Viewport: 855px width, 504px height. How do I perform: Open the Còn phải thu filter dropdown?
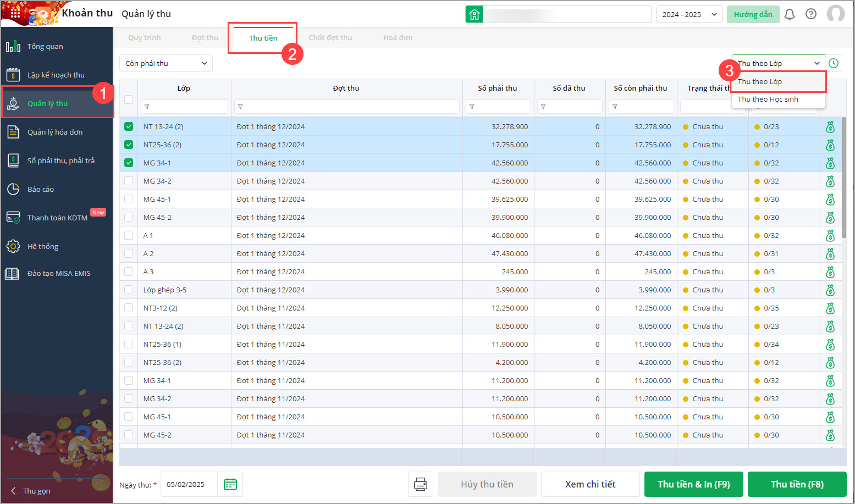166,63
